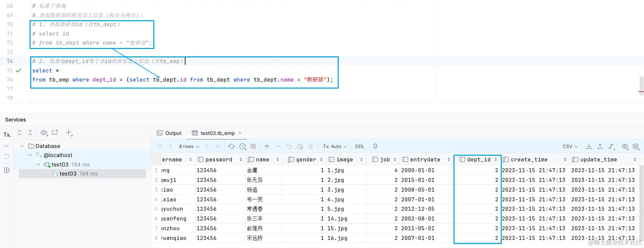This screenshot has width=644, height=248.
Task: Go to last page of results
Action: [218, 146]
